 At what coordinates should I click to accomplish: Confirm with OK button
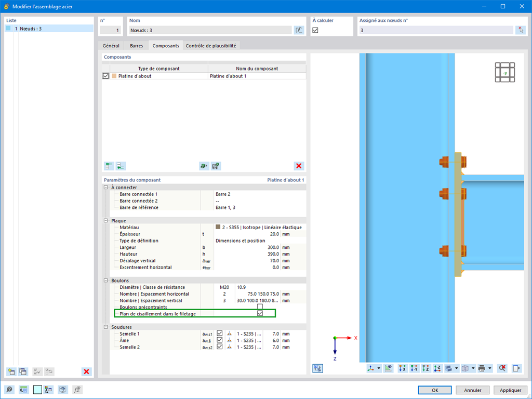click(x=435, y=390)
